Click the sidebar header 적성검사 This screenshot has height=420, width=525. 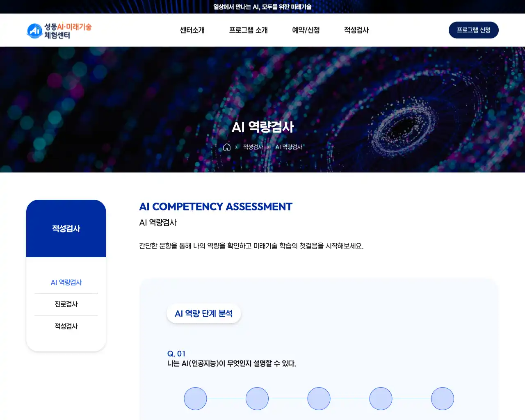(66, 228)
